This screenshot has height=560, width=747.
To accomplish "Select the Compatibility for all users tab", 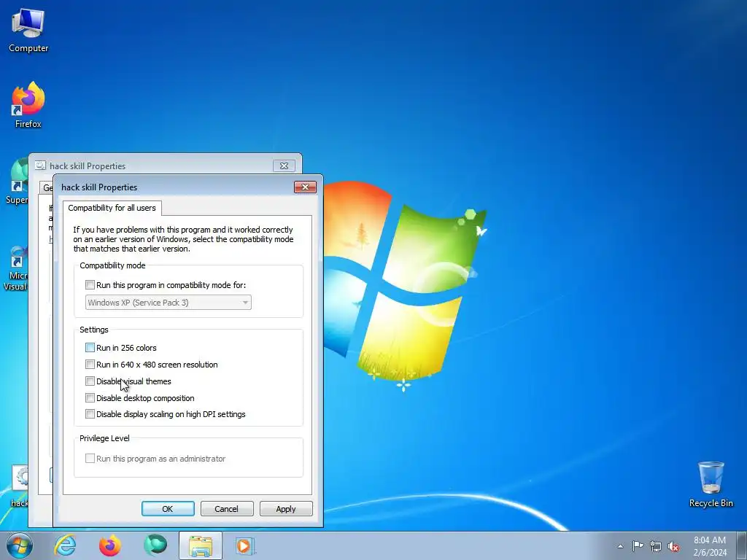I will 112,208.
